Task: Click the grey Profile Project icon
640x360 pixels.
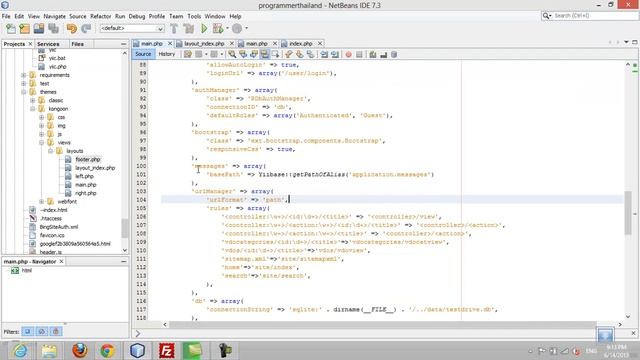Action: point(237,28)
